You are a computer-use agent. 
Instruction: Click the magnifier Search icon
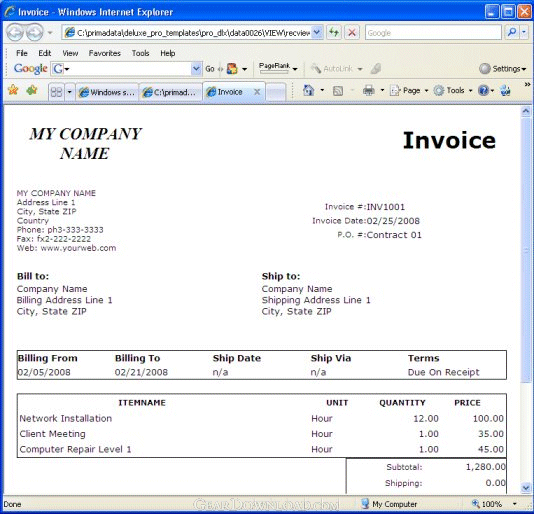point(512,32)
